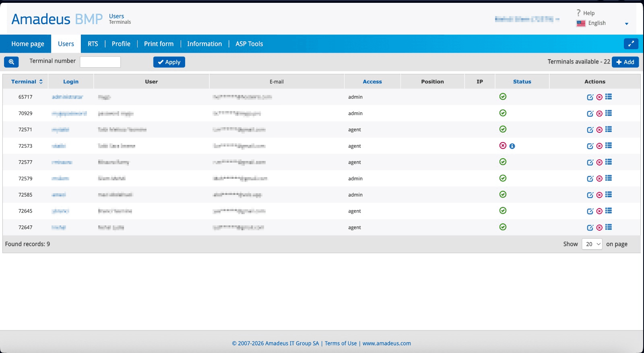
Task: Click the search magnifier icon button
Action: 11,62
